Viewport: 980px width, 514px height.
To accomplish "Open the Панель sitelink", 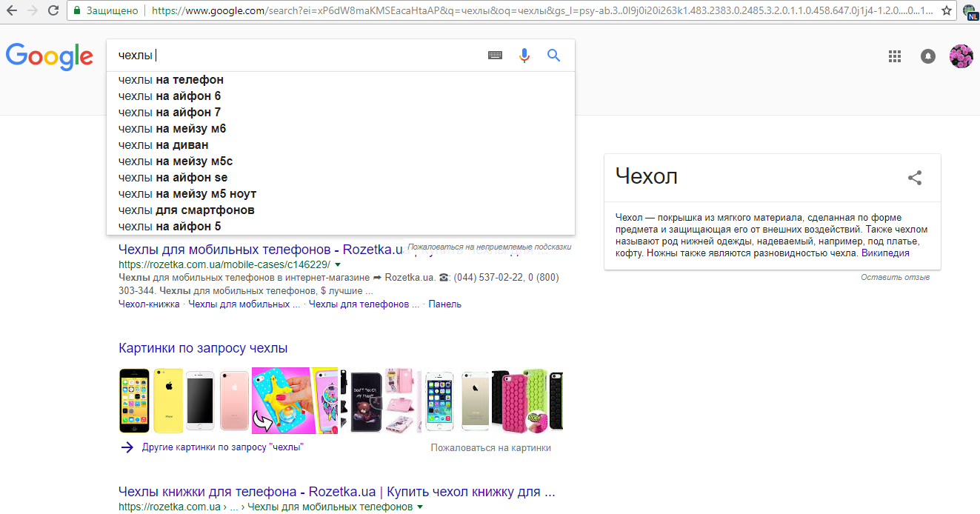I will [x=444, y=304].
